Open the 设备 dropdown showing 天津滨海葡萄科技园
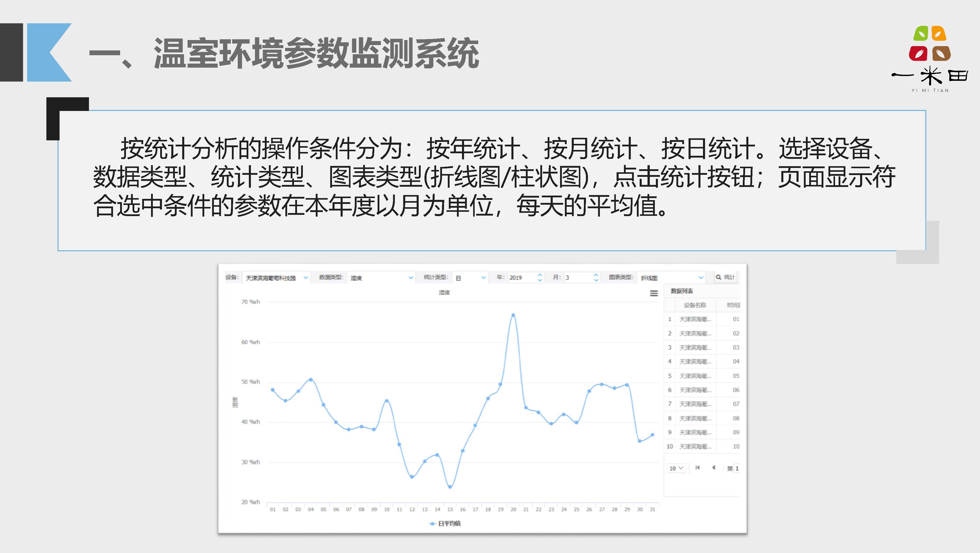Viewport: 980px width, 553px height. pyautogui.click(x=276, y=278)
